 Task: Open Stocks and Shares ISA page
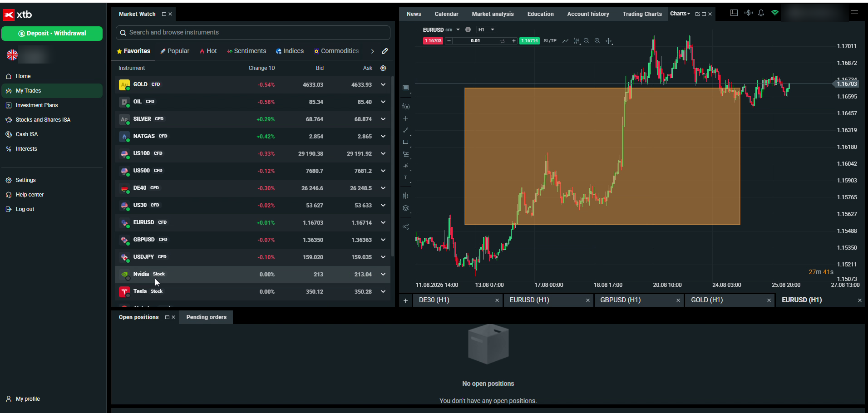(52, 120)
